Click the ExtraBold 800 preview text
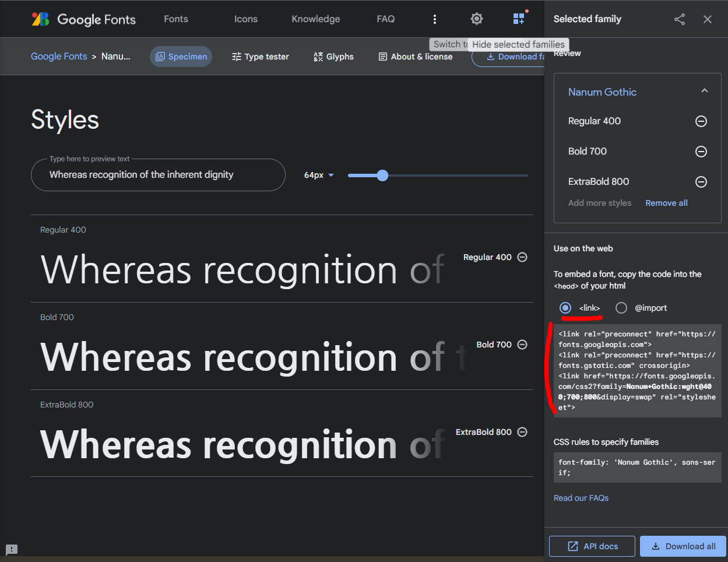 tap(242, 445)
